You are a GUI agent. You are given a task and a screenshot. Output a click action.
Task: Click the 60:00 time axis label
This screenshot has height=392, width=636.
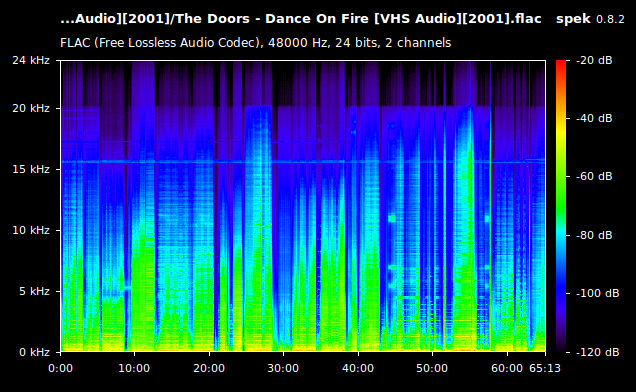507,368
